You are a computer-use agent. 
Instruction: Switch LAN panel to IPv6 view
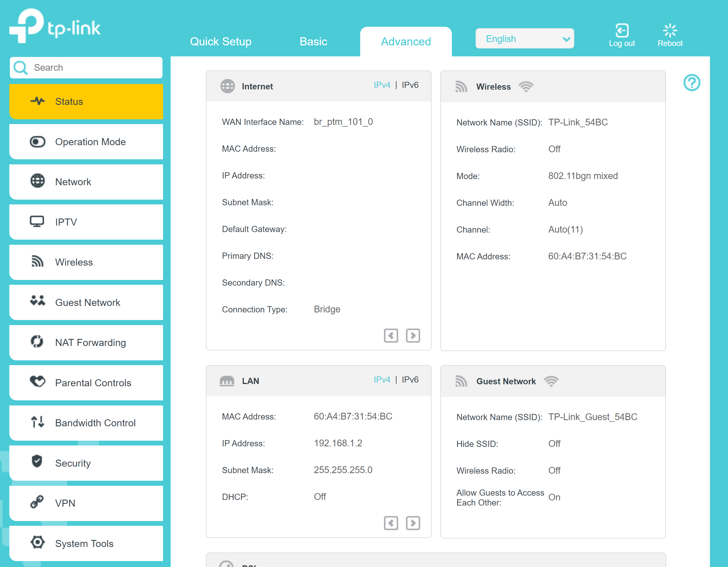(410, 380)
